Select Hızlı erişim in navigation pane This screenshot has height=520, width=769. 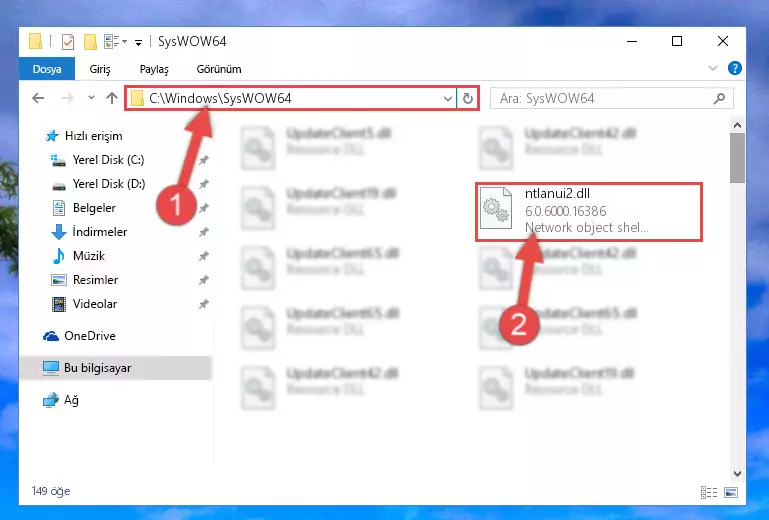(x=84, y=136)
